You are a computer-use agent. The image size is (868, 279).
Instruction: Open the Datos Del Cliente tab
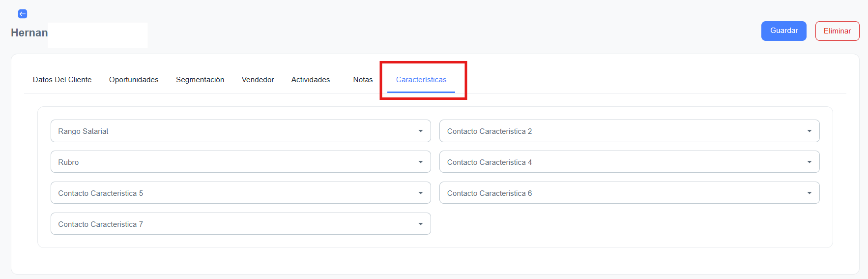tap(62, 80)
